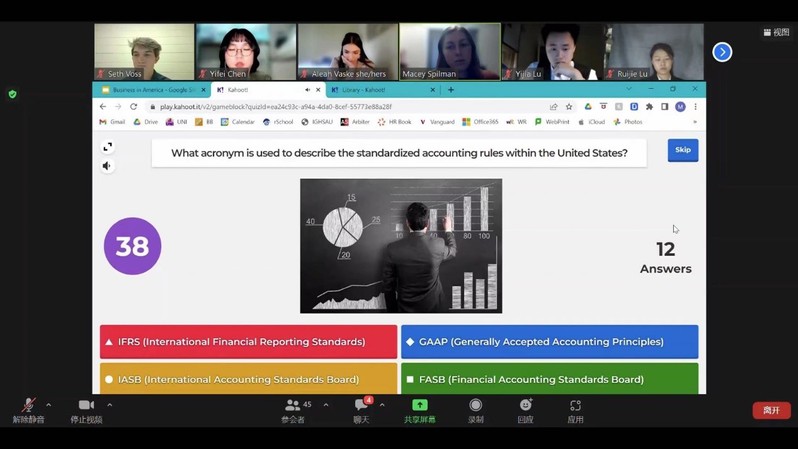Image resolution: width=798 pixels, height=449 pixels.
Task: Click the green share screen icon
Action: [420, 405]
